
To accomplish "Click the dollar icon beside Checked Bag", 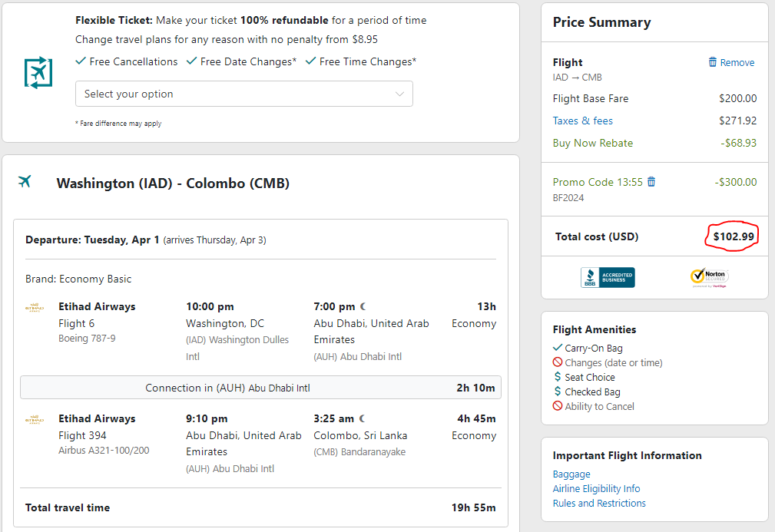I will pyautogui.click(x=558, y=392).
